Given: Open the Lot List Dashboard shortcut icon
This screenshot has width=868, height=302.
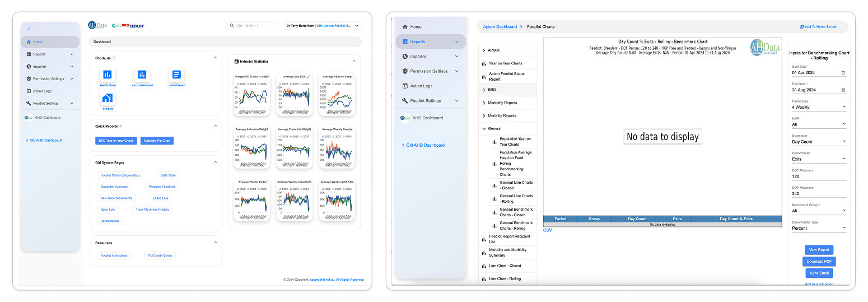Looking at the screenshot, I should [x=142, y=75].
